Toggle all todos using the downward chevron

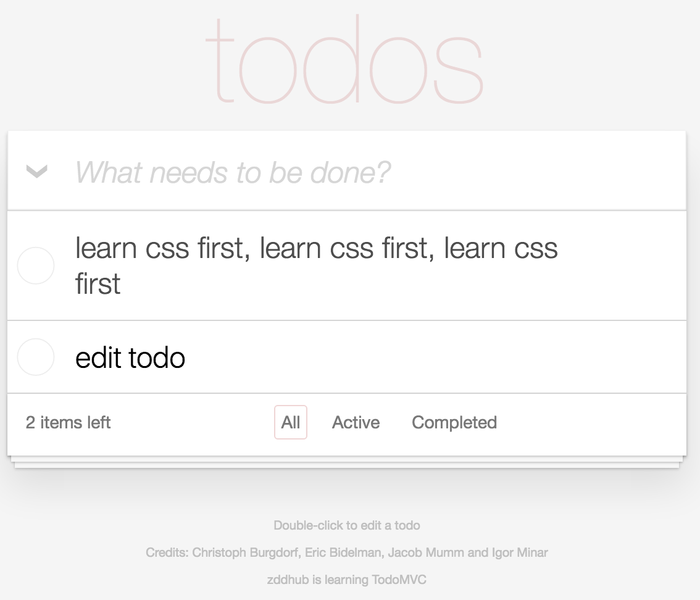pos(35,172)
